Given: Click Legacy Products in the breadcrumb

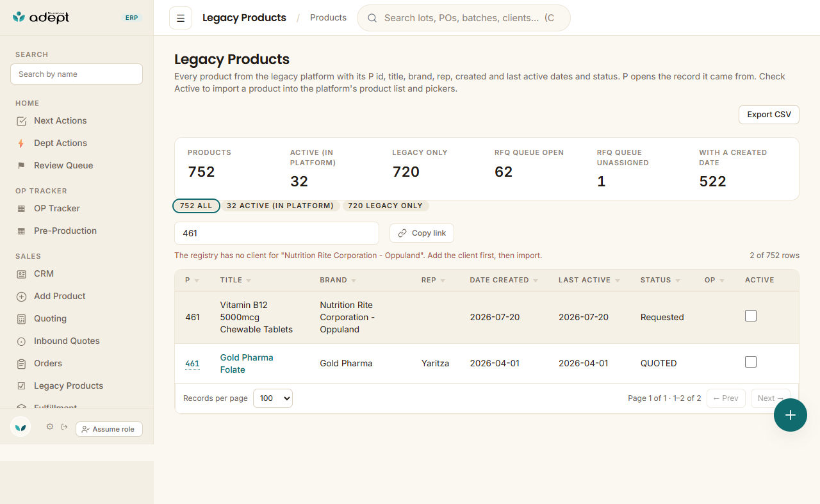Looking at the screenshot, I should click(x=244, y=18).
